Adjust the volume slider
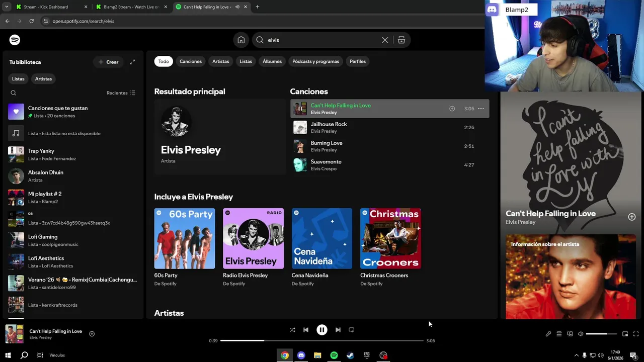The image size is (644, 362). coord(601,334)
